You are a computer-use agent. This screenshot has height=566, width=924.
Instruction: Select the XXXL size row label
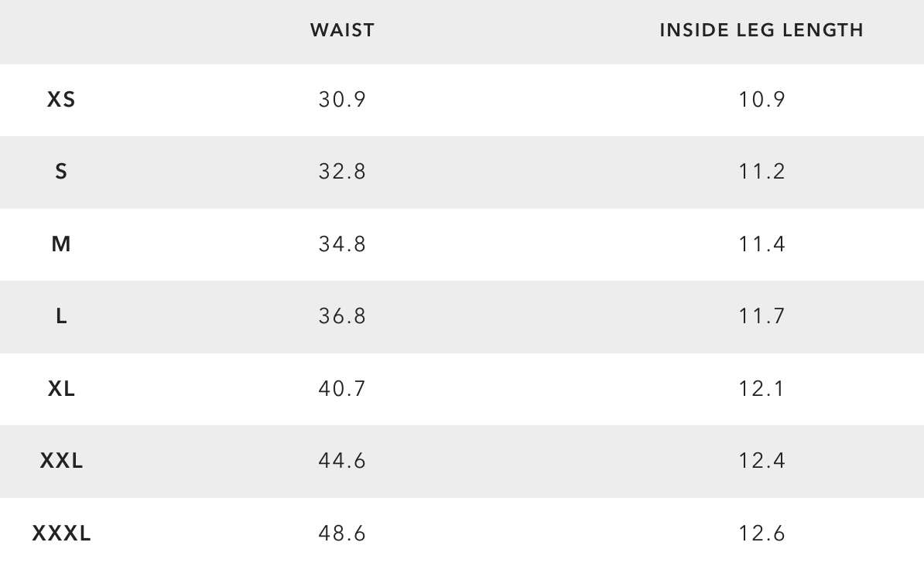(x=61, y=534)
